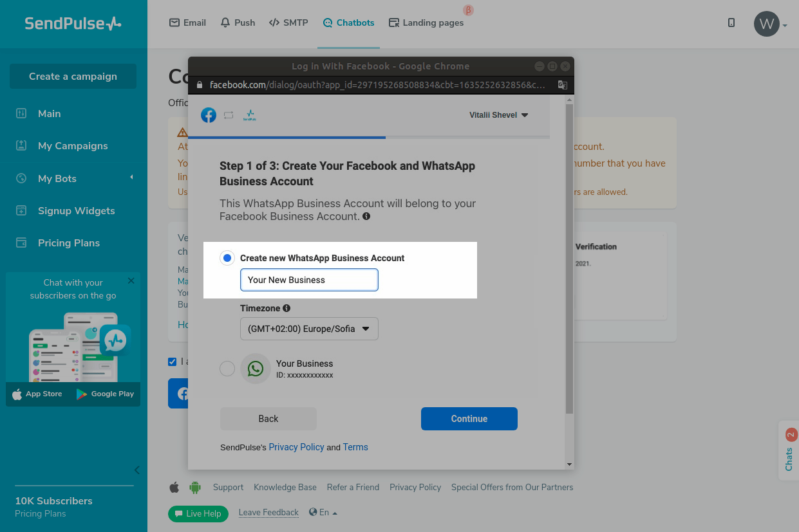The image size is (799, 532).
Task: Select the Your Business radio option
Action: [x=227, y=369]
